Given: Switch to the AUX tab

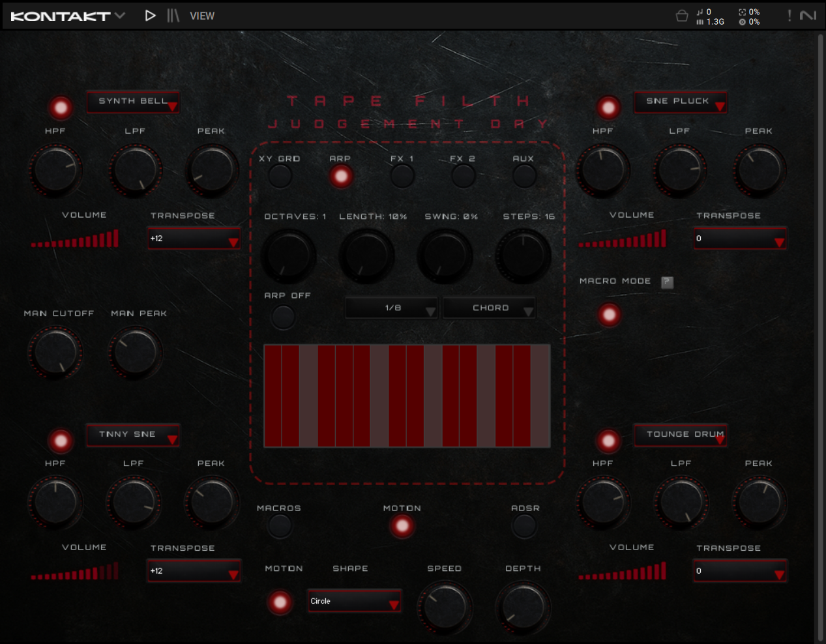Looking at the screenshot, I should (524, 176).
